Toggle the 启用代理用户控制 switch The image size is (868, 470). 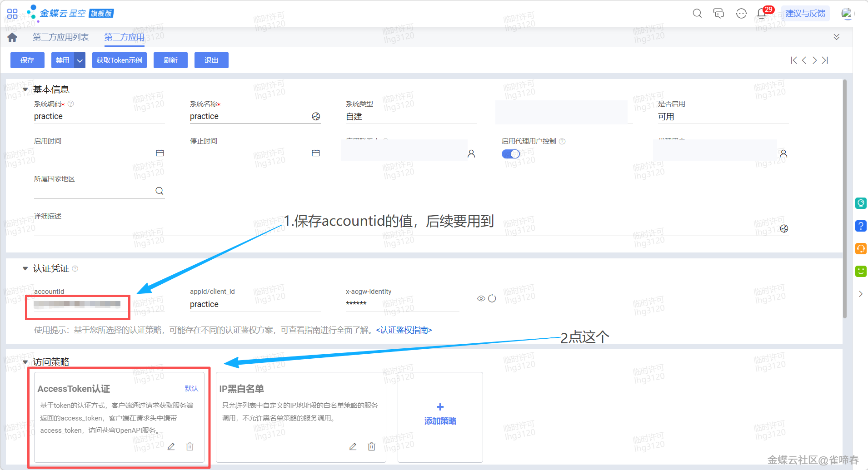(511, 154)
